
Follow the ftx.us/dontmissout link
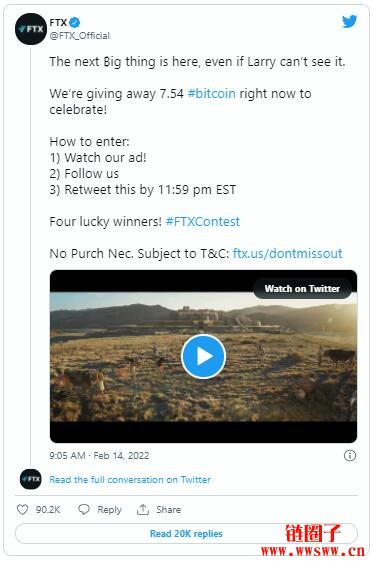[x=287, y=254]
